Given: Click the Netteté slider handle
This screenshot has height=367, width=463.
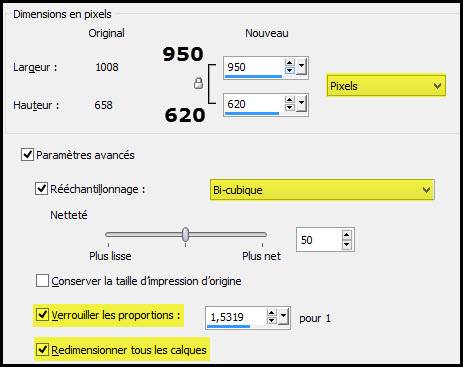Looking at the screenshot, I should point(186,235).
